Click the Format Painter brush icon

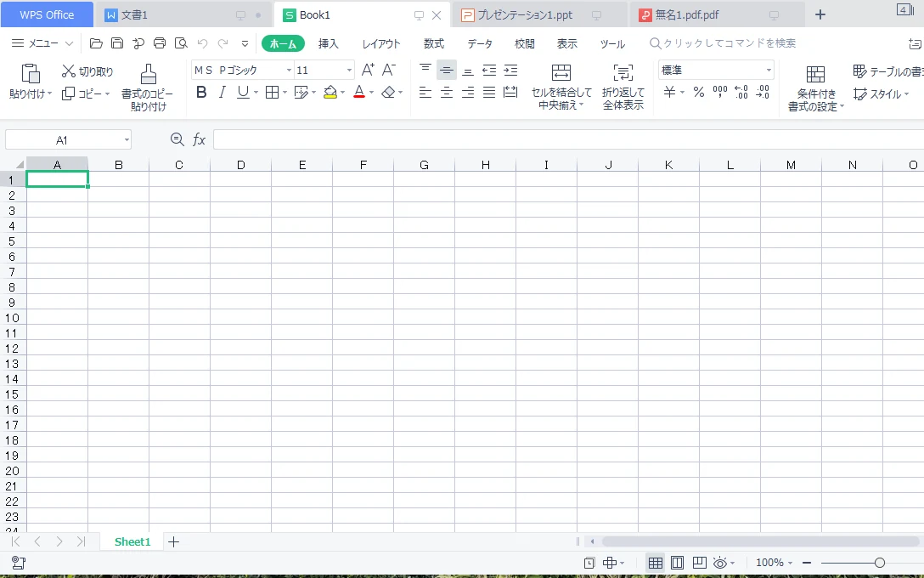click(148, 74)
